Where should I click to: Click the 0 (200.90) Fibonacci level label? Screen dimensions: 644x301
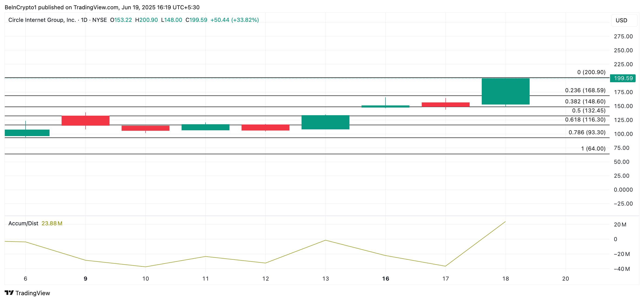(x=591, y=72)
